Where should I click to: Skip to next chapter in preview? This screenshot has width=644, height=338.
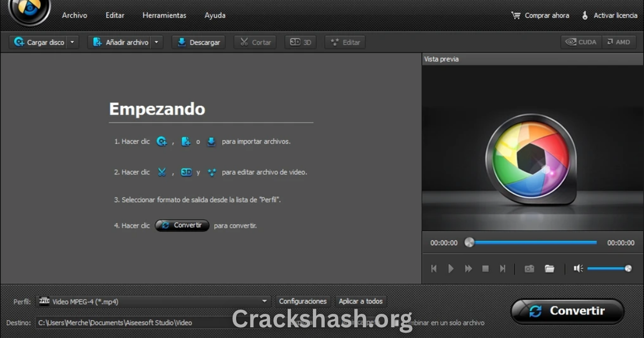[x=502, y=268]
